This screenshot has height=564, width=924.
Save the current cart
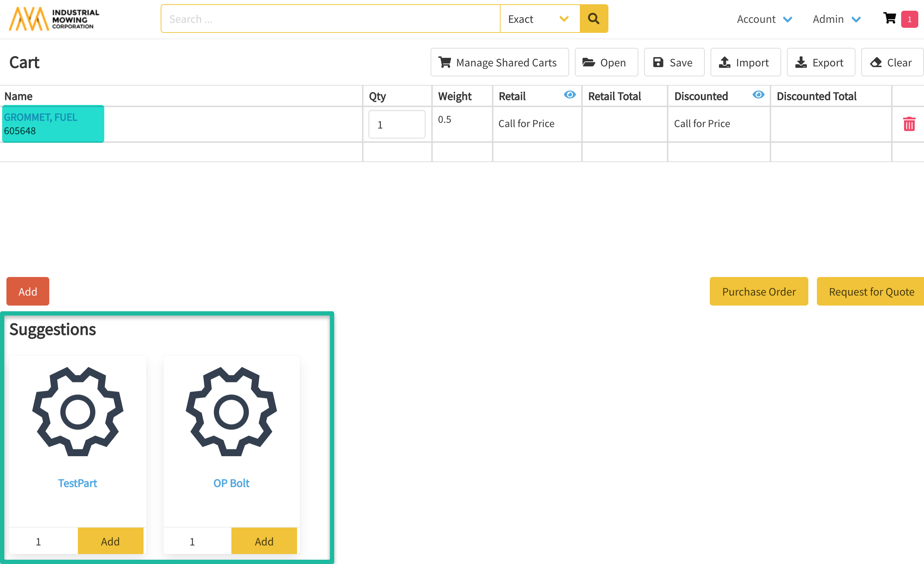[674, 62]
